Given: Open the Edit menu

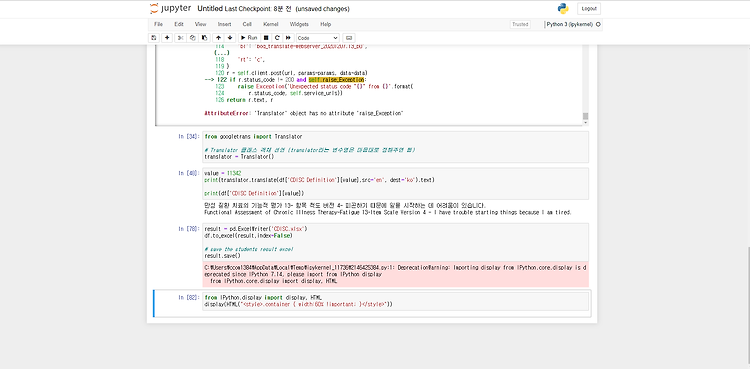Looking at the screenshot, I should tap(179, 24).
